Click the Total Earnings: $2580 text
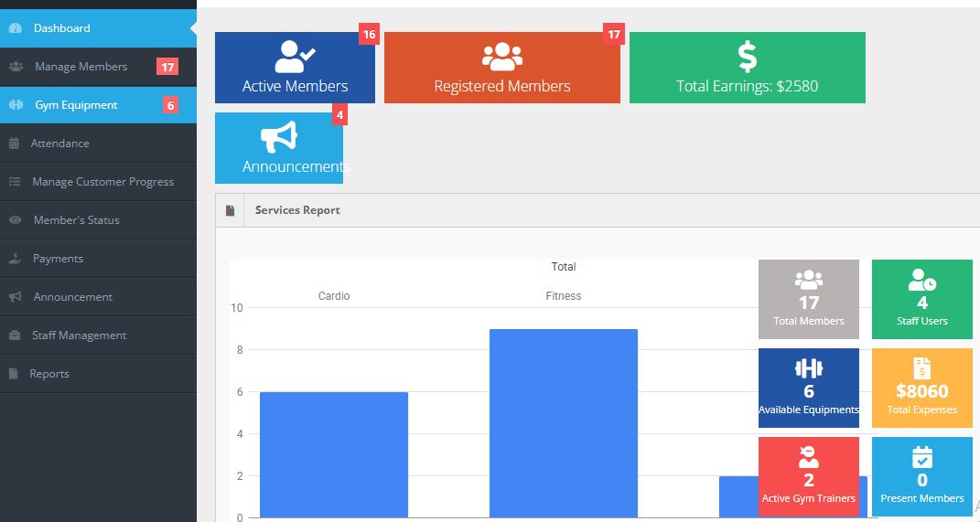The height and width of the screenshot is (522, 980). 747,86
